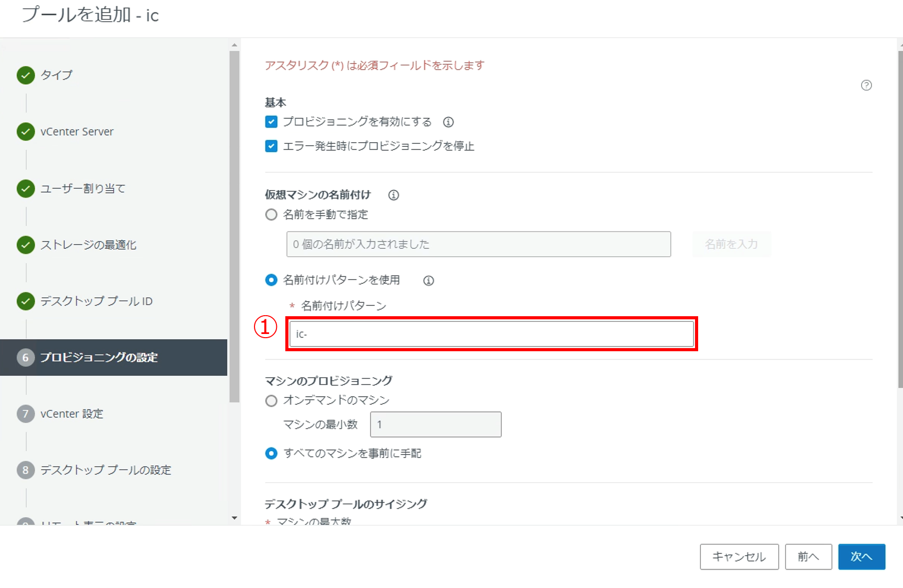Screen dimensions: 903x588
Task: Click the 名前付けパターン text field
Action: (491, 334)
